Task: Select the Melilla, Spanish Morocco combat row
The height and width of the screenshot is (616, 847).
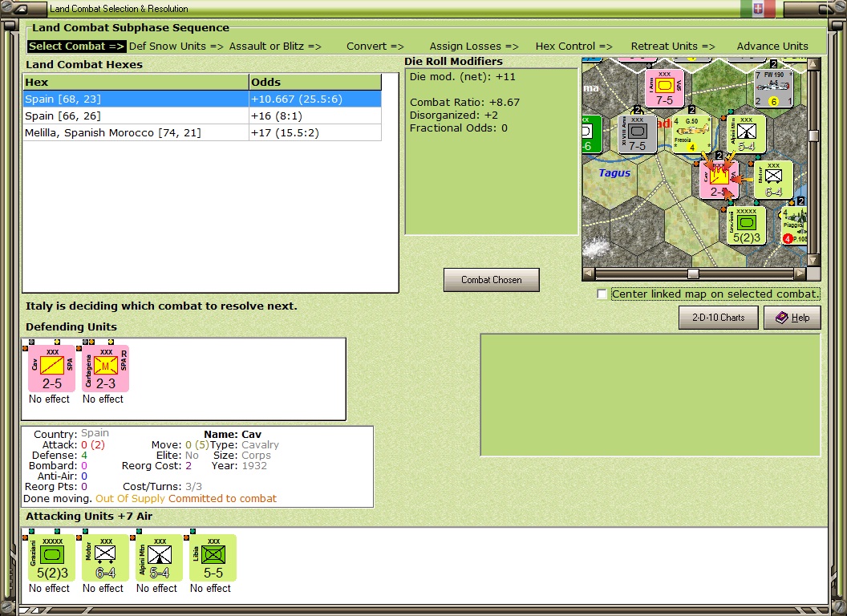Action: 203,132
